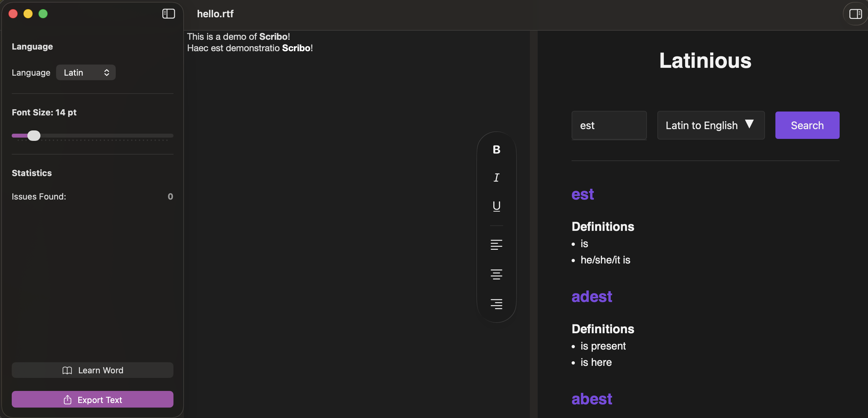The width and height of the screenshot is (868, 418).
Task: Open the Latin to English direction dropdown
Action: pyautogui.click(x=711, y=125)
